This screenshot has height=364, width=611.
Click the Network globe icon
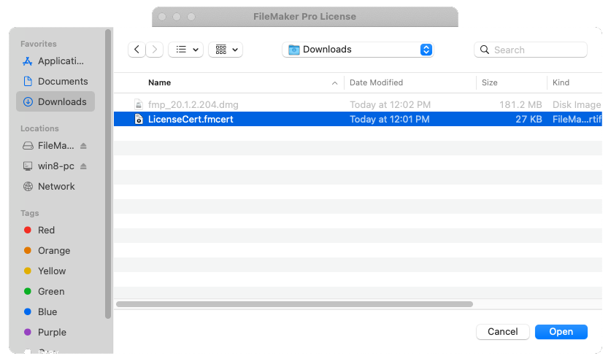pyautogui.click(x=28, y=187)
